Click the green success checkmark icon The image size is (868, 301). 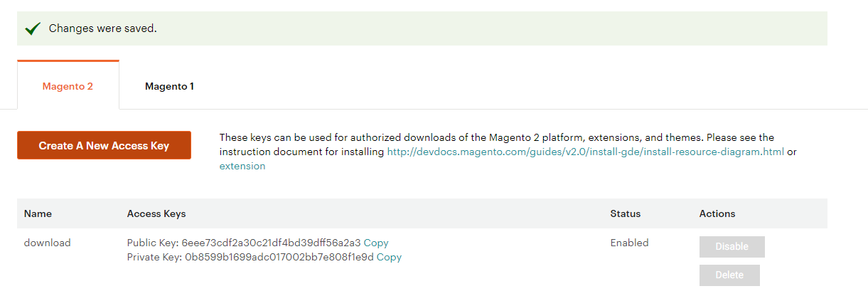coord(32,28)
